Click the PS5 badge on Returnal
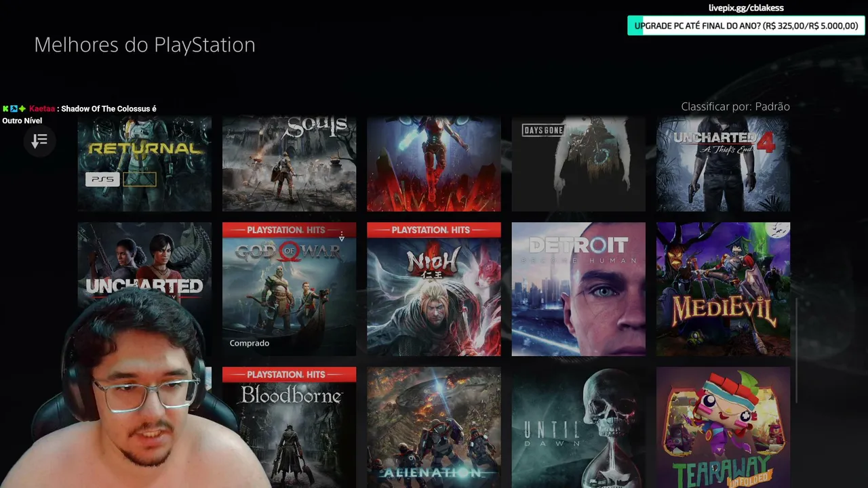 click(102, 180)
